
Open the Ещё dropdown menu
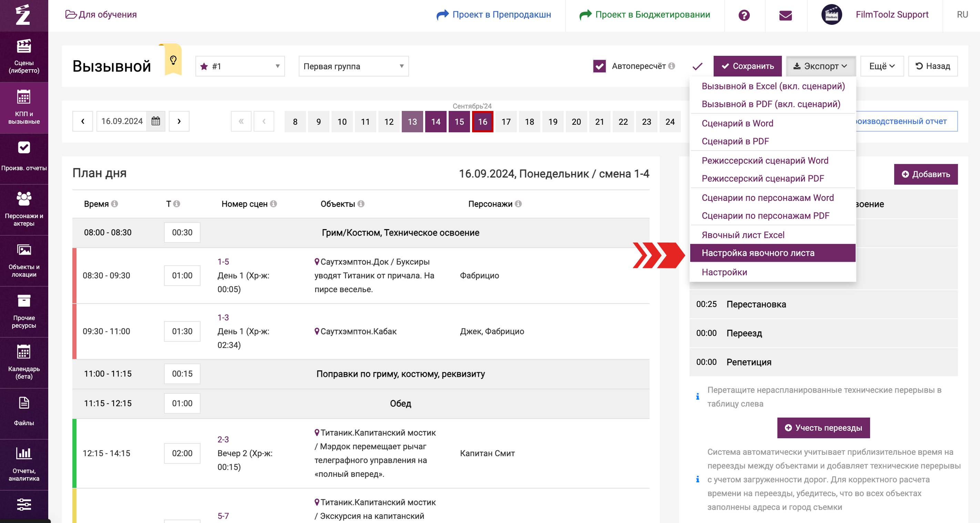click(881, 66)
